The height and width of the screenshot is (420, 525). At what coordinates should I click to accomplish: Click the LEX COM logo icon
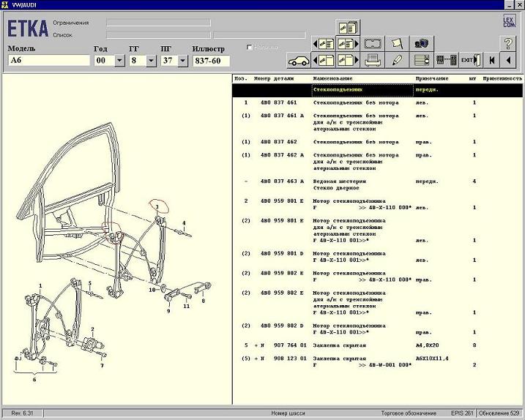(x=509, y=21)
